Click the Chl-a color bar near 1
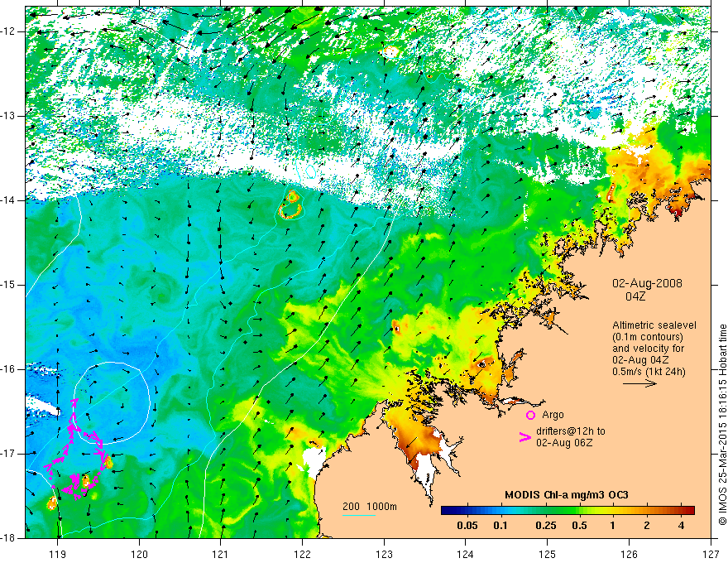The image size is (728, 563). [x=612, y=510]
